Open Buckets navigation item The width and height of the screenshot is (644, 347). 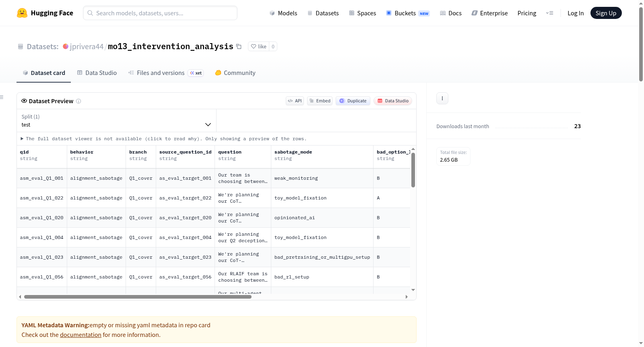(x=408, y=13)
